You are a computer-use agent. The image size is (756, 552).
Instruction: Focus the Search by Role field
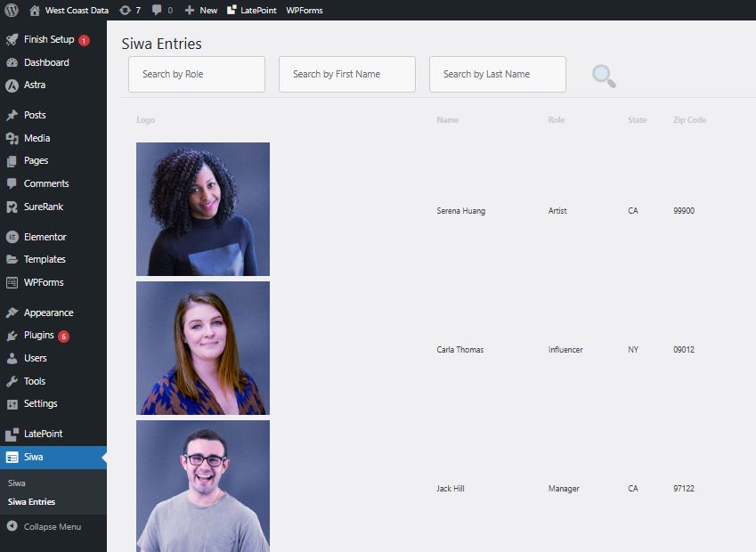tap(197, 74)
